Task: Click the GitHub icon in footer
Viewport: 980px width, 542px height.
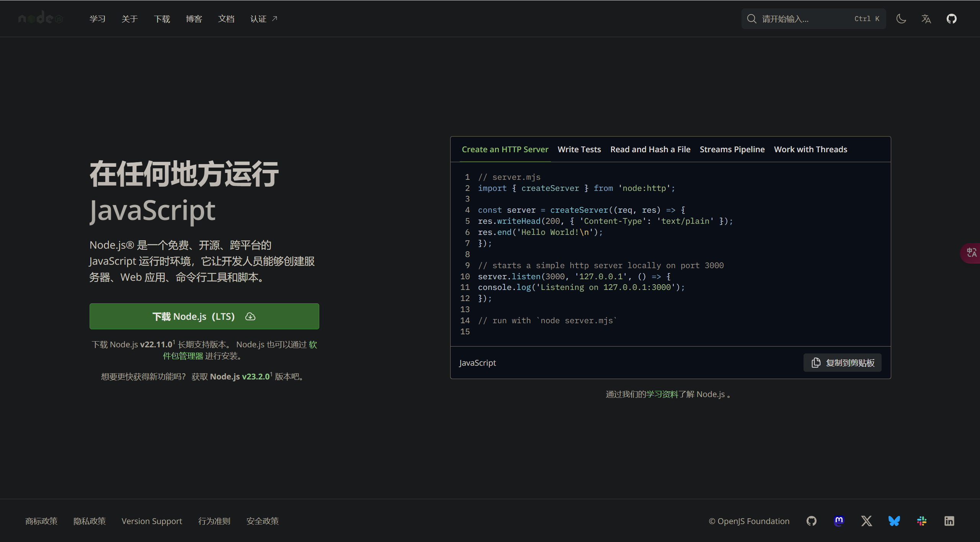Action: coord(811,521)
